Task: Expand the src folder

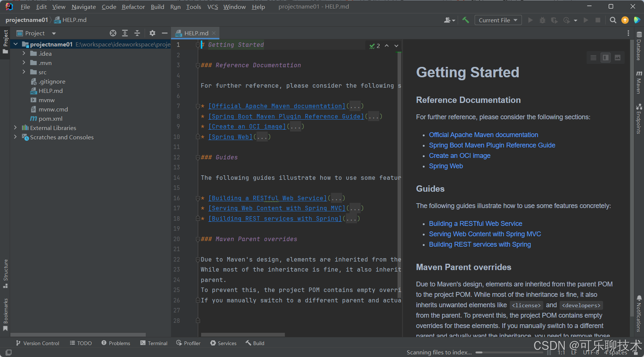Action: pyautogui.click(x=24, y=72)
